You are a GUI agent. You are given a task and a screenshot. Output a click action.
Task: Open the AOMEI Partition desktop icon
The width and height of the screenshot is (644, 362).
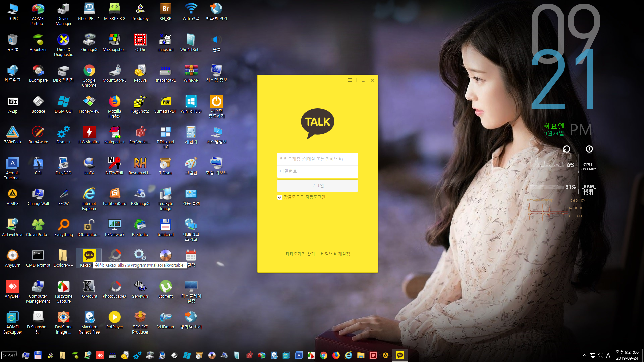point(38,14)
